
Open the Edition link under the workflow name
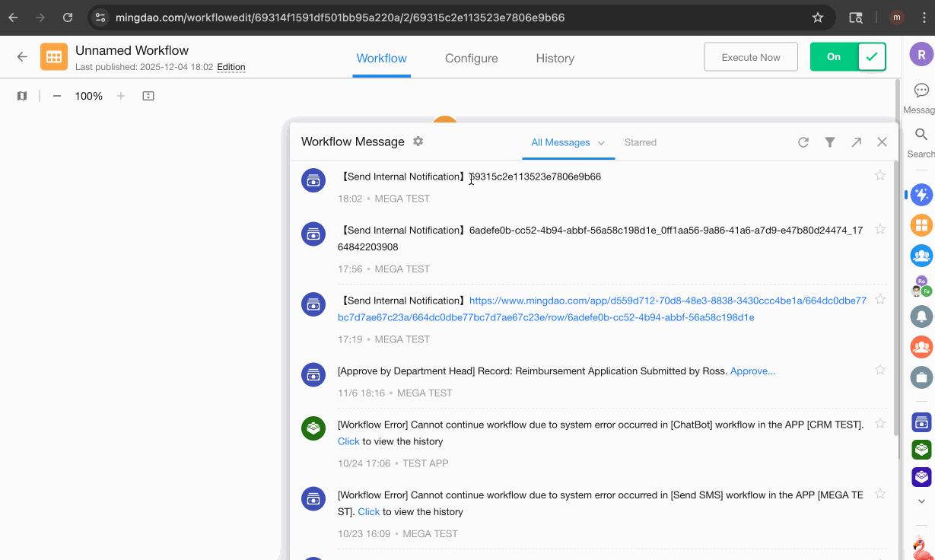click(x=231, y=67)
